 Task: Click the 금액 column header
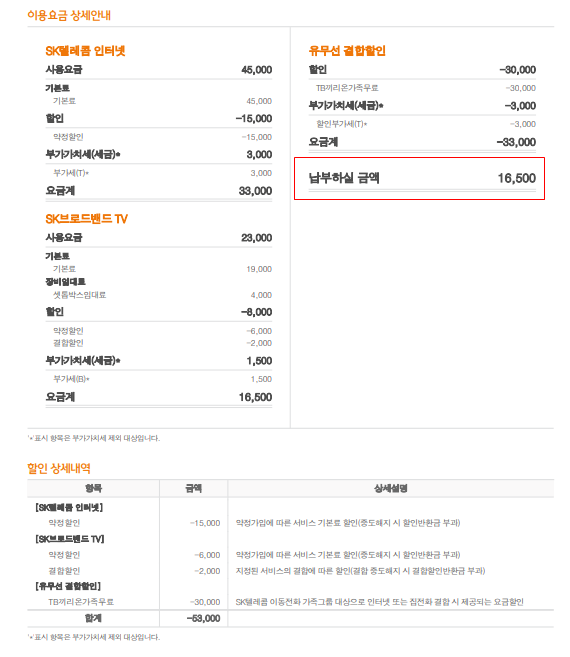[x=194, y=488]
